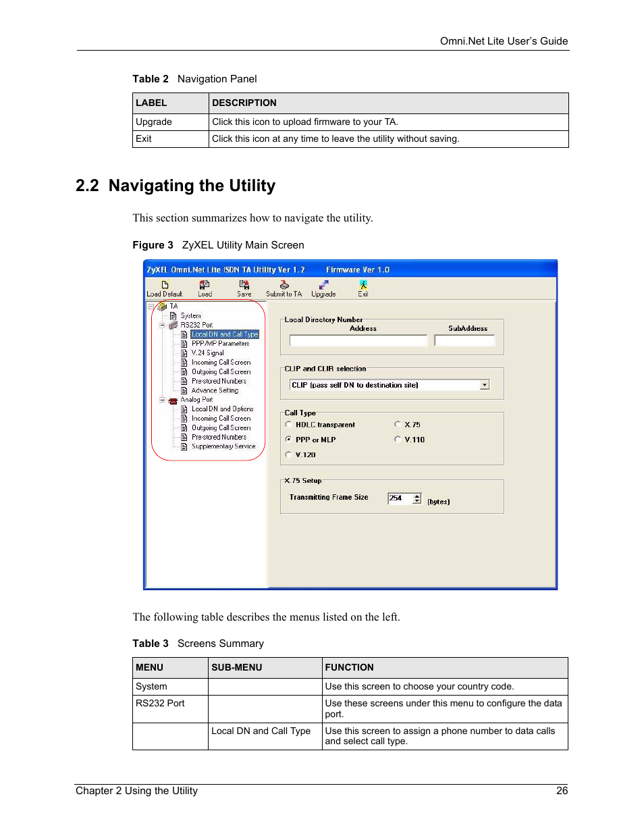Viewport: 644px width, 834px height.
Task: Click the 'RS232 Port' cell in Table 3
Action: point(171,709)
